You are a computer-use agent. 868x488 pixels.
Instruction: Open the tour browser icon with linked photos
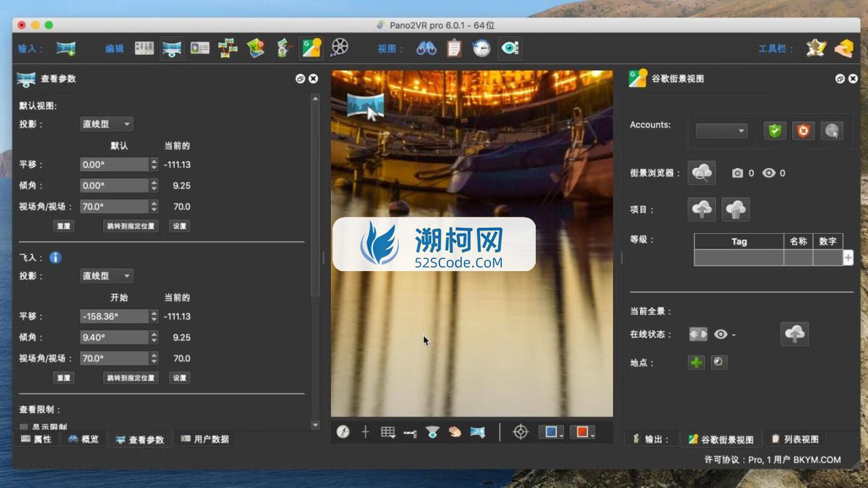pyautogui.click(x=228, y=48)
